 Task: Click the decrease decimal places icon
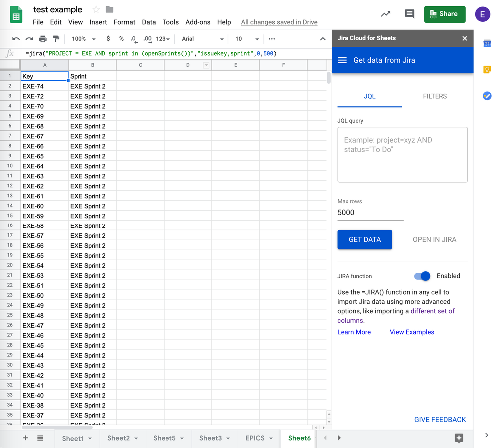coord(134,38)
